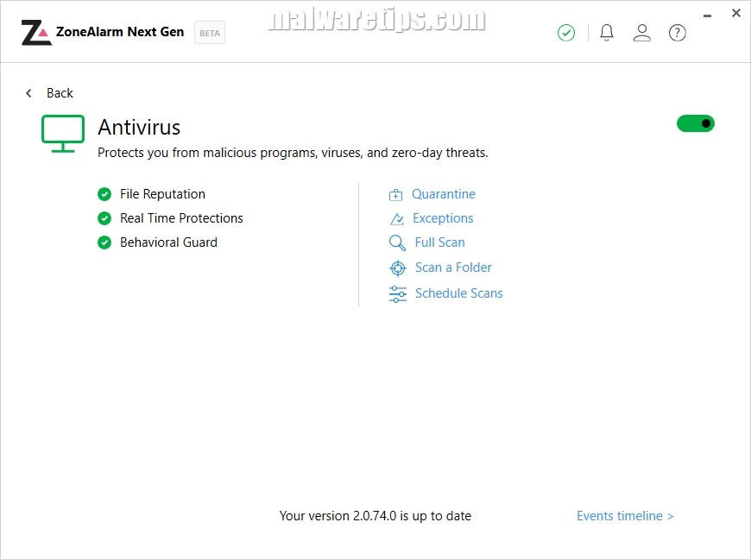Viewport: 751px width, 560px height.
Task: Open the Quarantine link
Action: (x=444, y=194)
